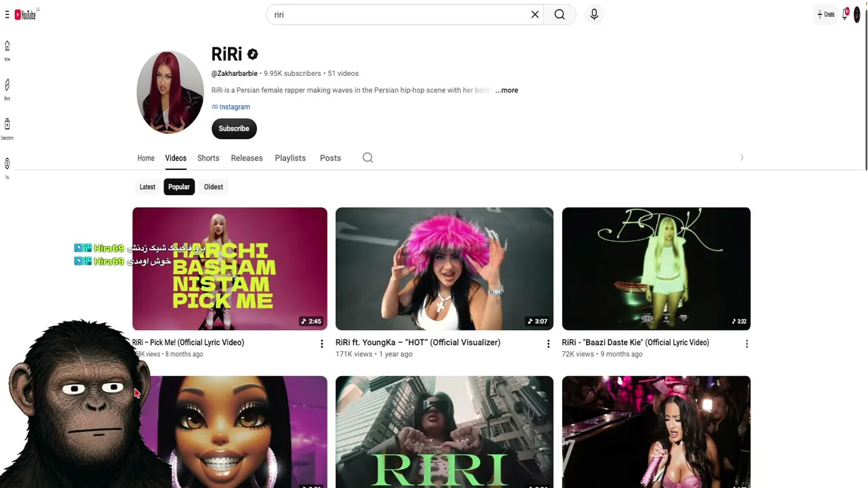Play the green RIRI text thumbnail
Screen dimensions: 868x488
tap(444, 432)
